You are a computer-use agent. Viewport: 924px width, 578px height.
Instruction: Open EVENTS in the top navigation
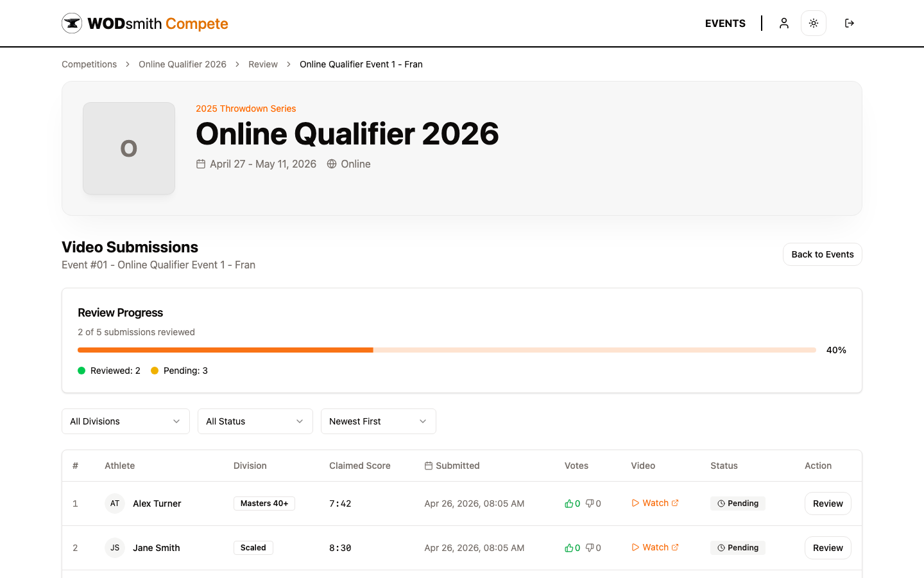pyautogui.click(x=725, y=23)
